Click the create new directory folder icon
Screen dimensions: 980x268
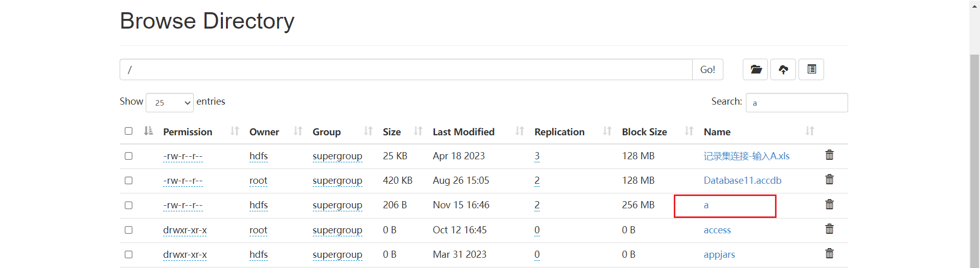coord(756,69)
